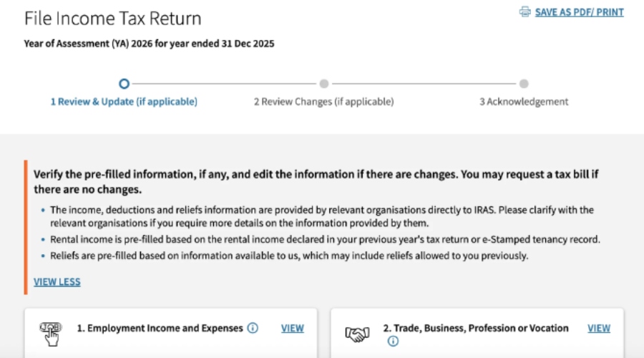The image size is (644, 358).
Task: Click the 'Trade, Business, Profession or Vocation' heading
Action: point(476,328)
